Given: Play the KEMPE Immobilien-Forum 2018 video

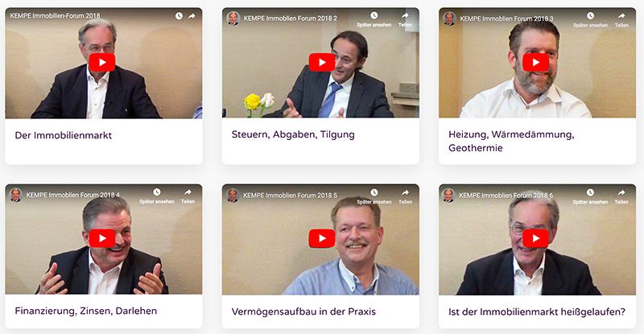Looking at the screenshot, I should (102, 63).
